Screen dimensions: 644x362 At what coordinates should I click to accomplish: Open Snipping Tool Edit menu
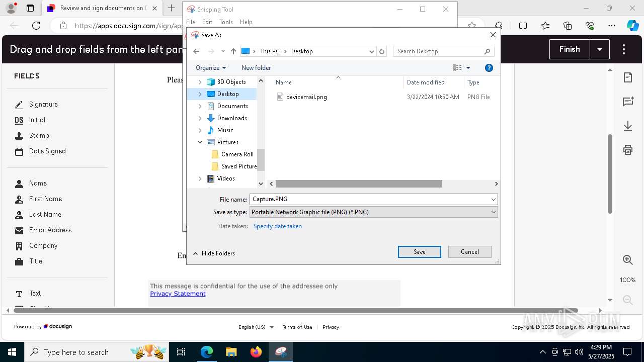(x=207, y=22)
